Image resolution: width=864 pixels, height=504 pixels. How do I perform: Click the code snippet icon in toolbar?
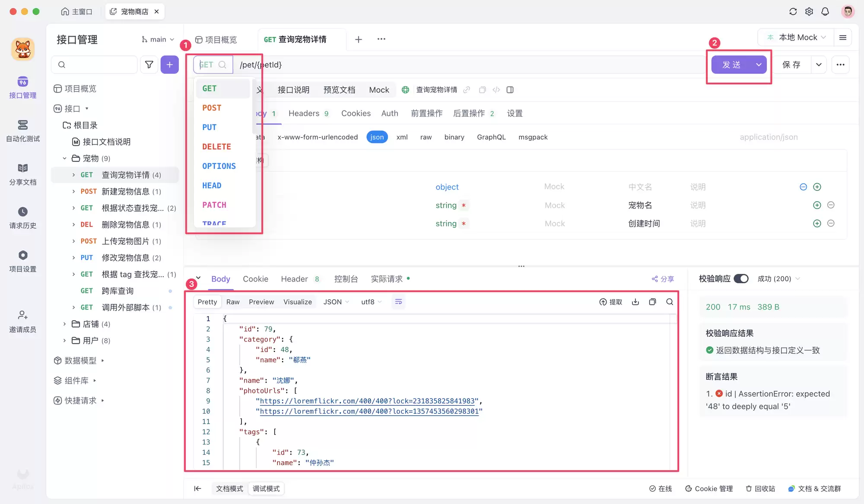496,90
